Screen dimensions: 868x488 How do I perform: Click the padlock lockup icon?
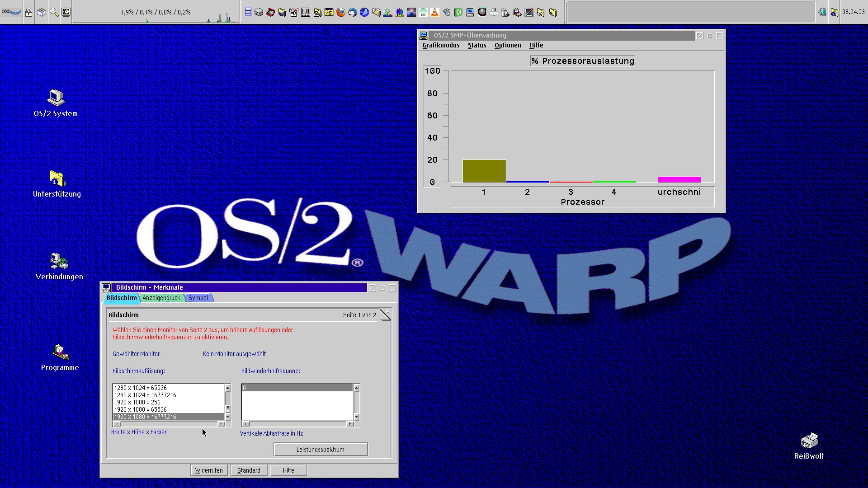pyautogui.click(x=29, y=12)
